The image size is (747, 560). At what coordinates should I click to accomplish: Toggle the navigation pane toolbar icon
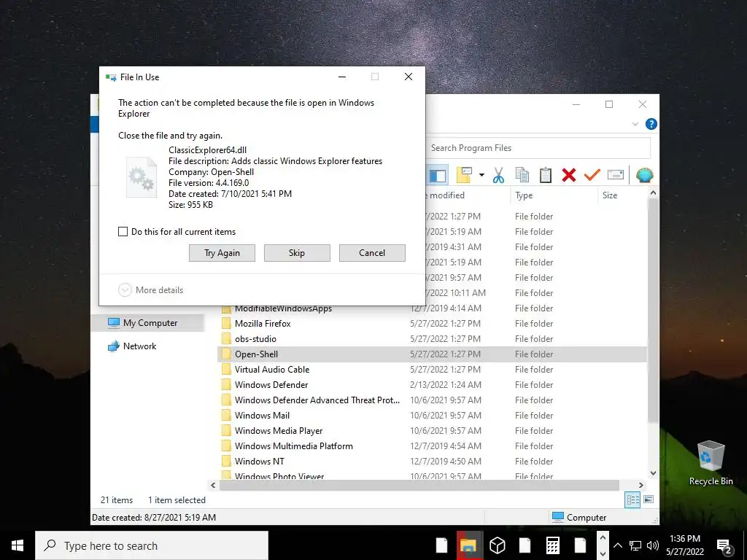(x=438, y=175)
